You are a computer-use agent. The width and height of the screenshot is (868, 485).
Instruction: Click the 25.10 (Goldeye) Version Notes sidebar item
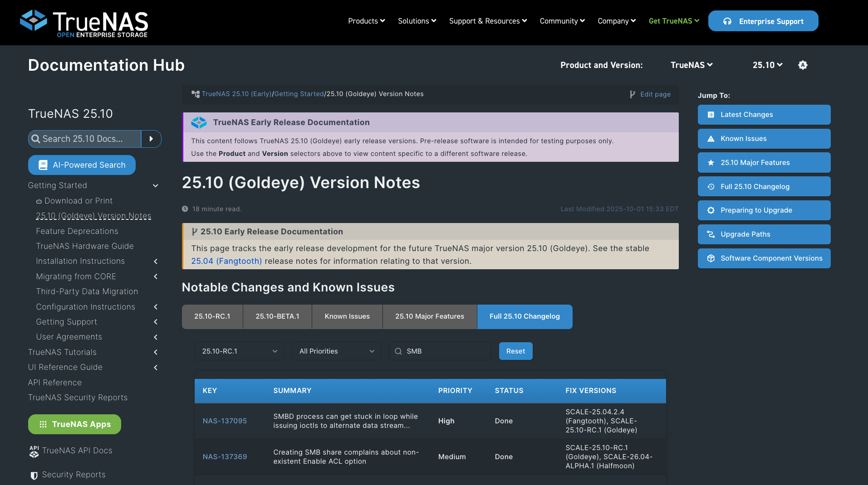[x=93, y=216]
